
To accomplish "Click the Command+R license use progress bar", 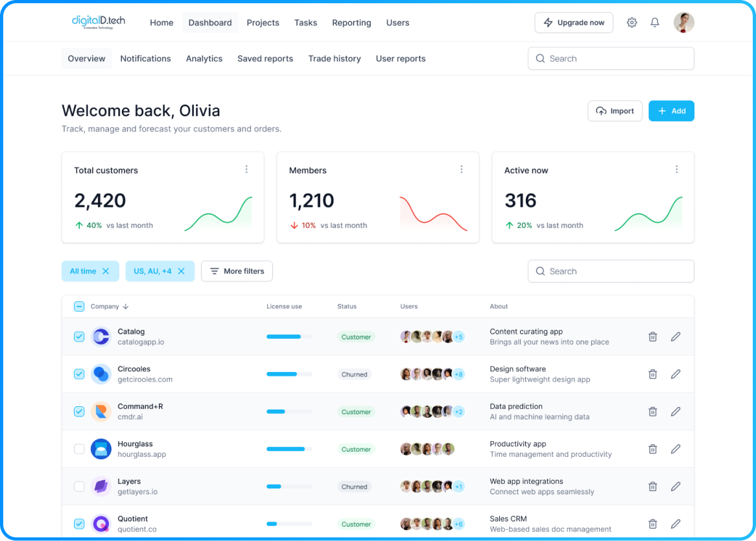I will [x=289, y=412].
